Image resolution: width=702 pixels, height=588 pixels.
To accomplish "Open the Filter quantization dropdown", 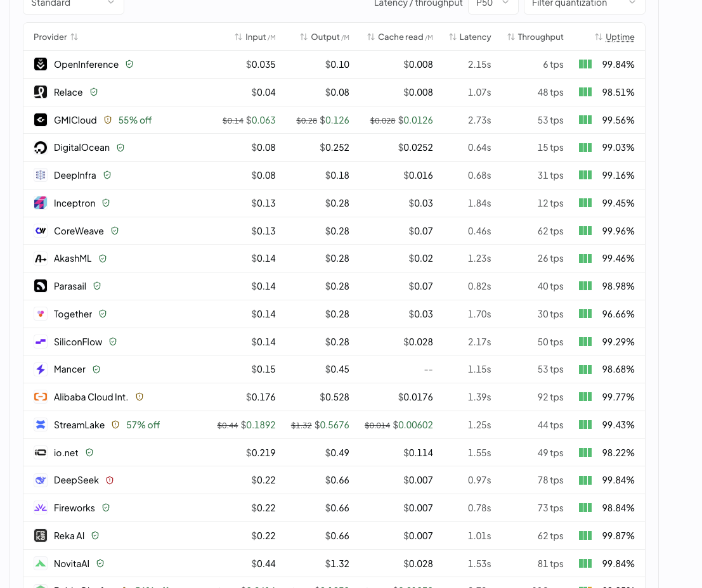I will (x=584, y=4).
